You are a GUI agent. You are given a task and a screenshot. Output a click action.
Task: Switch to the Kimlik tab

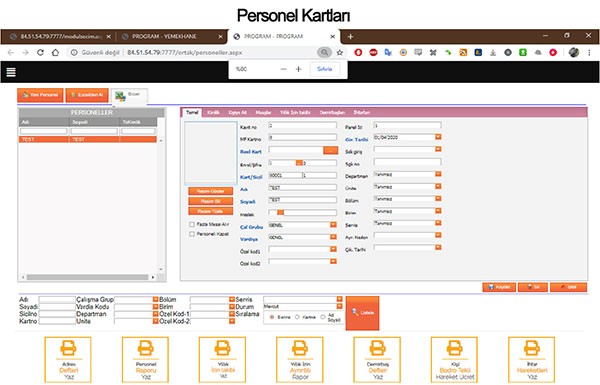213,112
